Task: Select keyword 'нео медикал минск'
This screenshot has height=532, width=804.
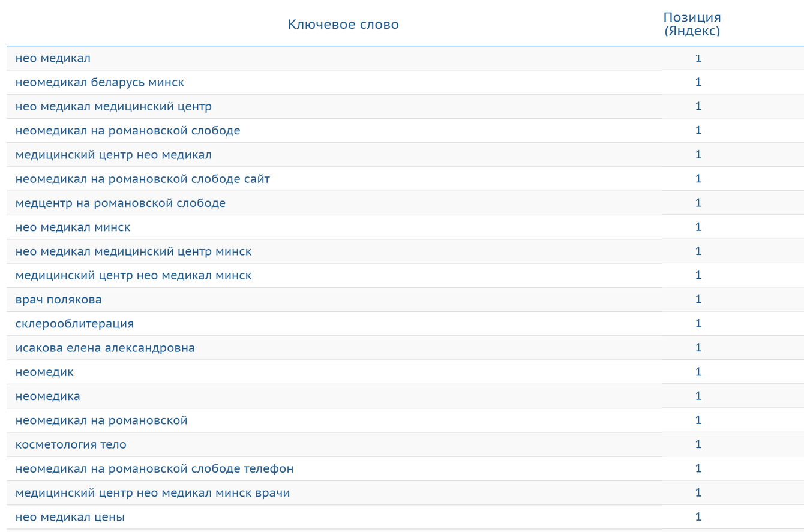Action: (73, 227)
